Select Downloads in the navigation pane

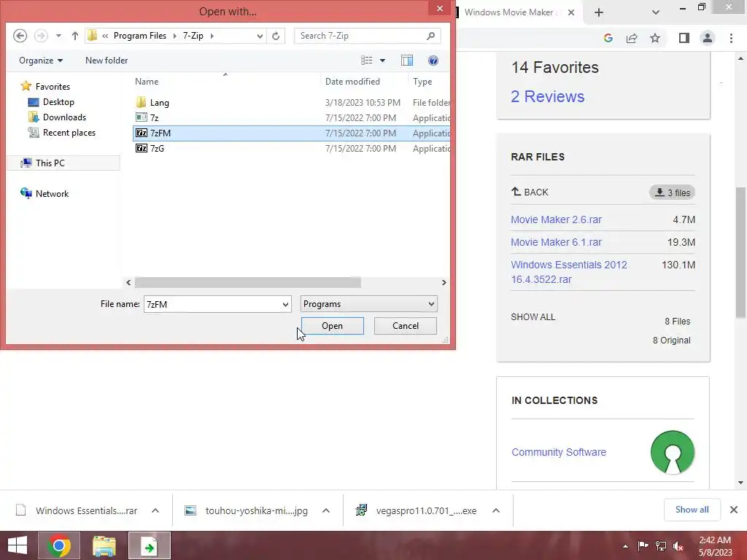coord(64,117)
